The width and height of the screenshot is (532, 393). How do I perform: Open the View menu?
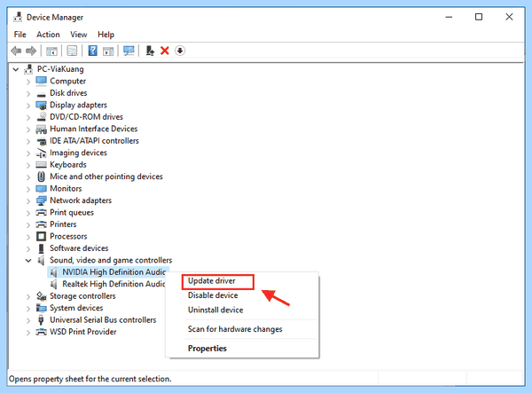[x=79, y=35]
